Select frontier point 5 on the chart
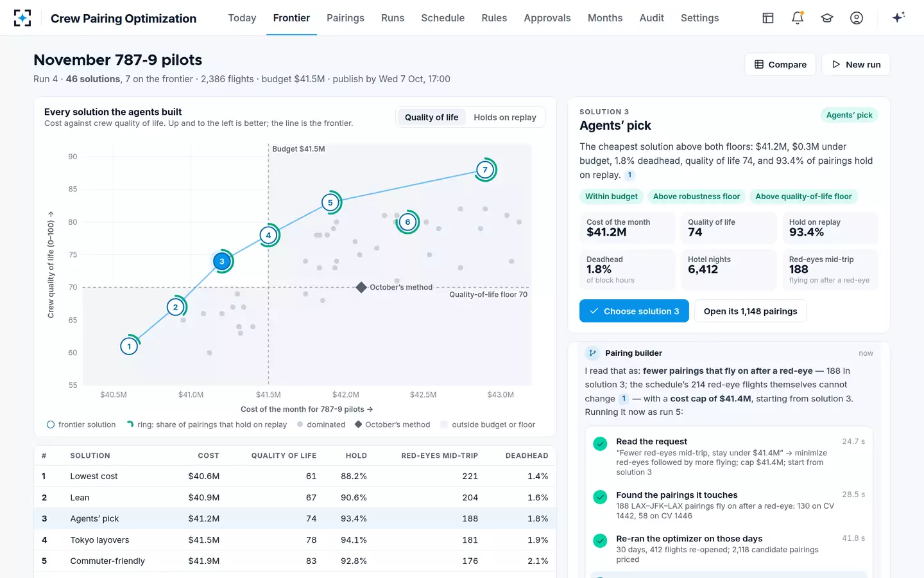924x578 pixels. click(x=330, y=203)
